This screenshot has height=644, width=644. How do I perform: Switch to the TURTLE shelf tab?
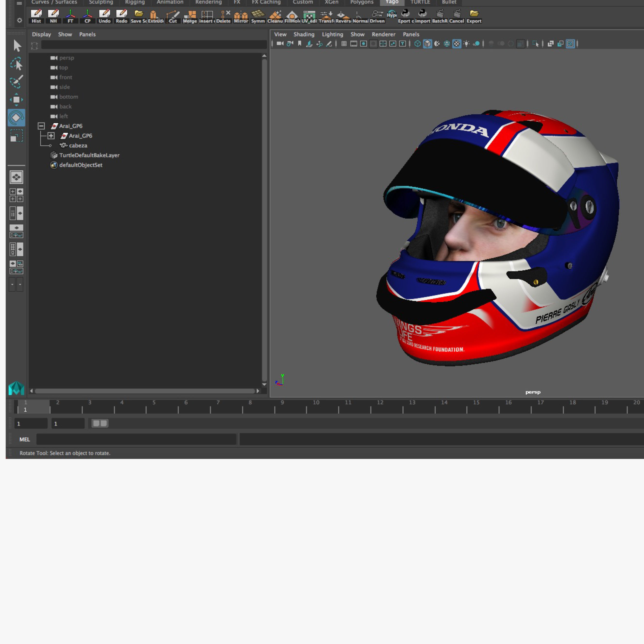[420, 2]
